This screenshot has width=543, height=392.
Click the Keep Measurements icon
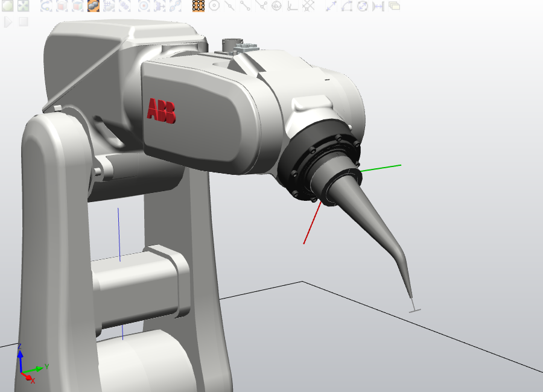coord(394,5)
